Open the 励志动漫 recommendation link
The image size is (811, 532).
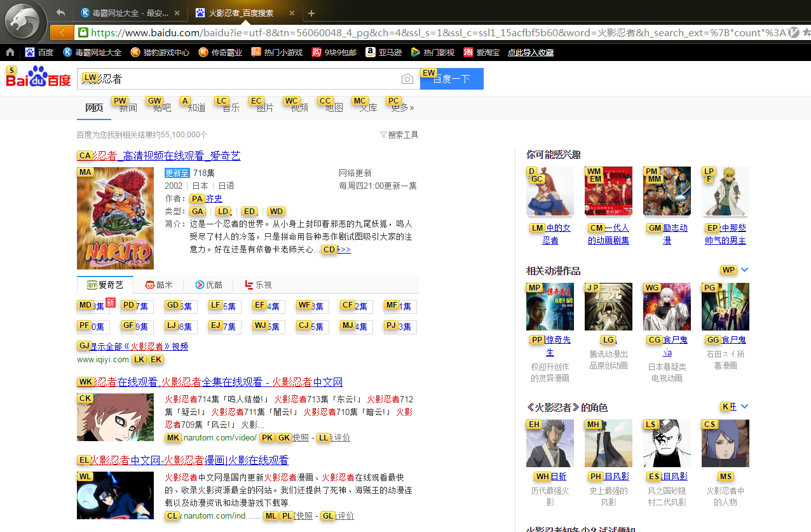tap(667, 234)
